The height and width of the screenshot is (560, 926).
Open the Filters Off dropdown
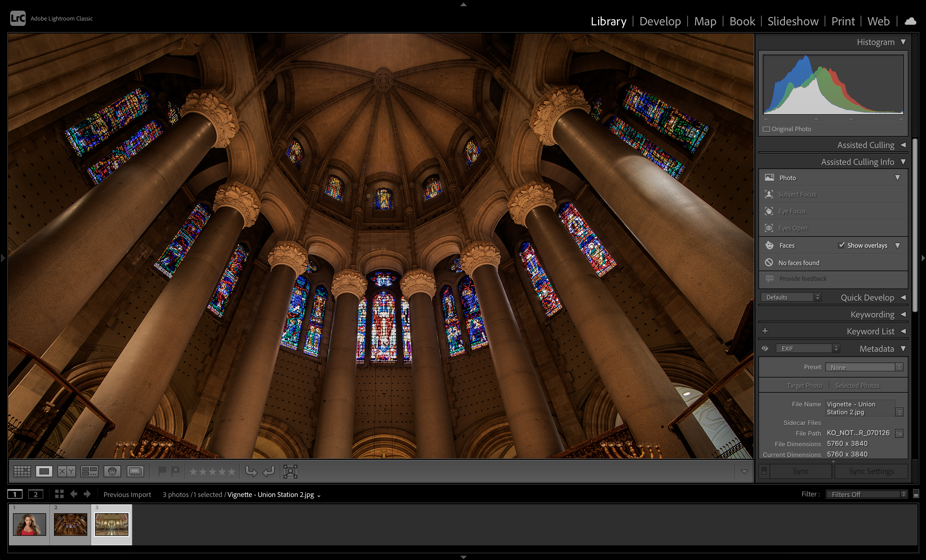(867, 494)
